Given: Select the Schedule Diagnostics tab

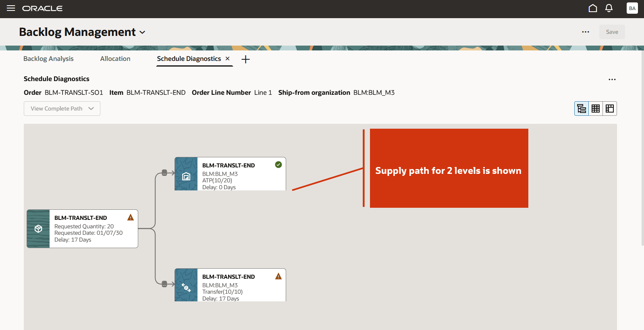Looking at the screenshot, I should pyautogui.click(x=189, y=58).
